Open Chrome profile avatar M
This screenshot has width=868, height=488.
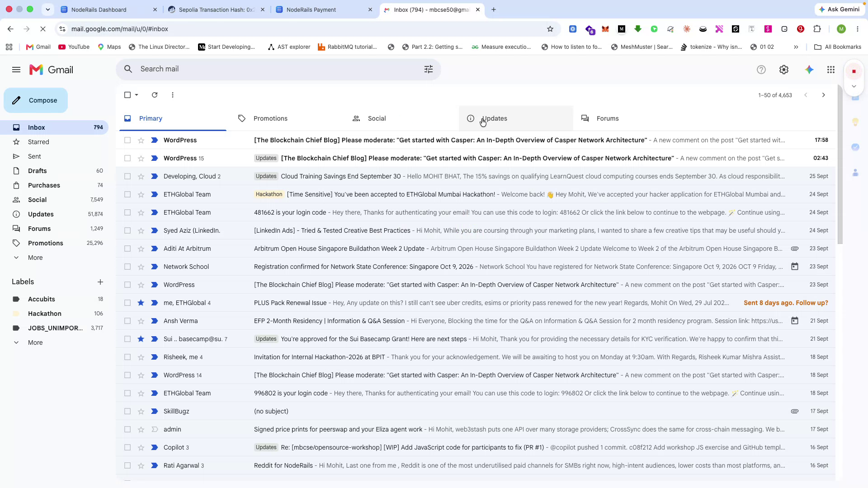coord(841,29)
